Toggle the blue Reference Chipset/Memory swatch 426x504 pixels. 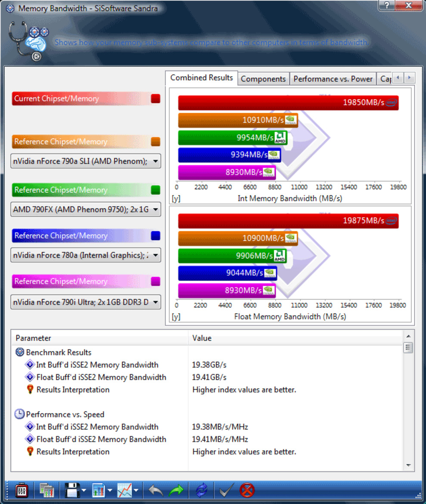pos(155,235)
